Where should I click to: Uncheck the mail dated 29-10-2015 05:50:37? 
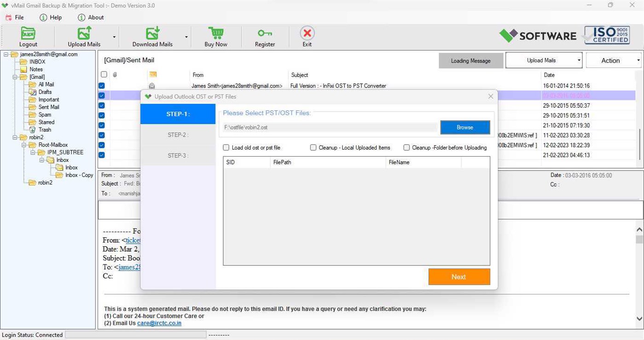(102, 106)
